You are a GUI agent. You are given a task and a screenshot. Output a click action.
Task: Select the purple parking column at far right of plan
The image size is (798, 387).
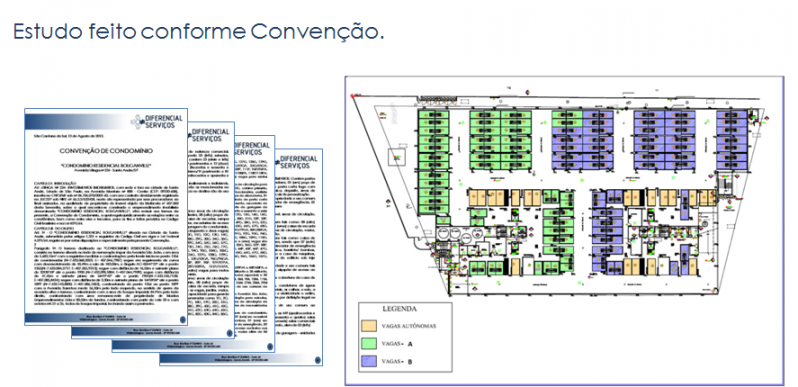[732, 140]
